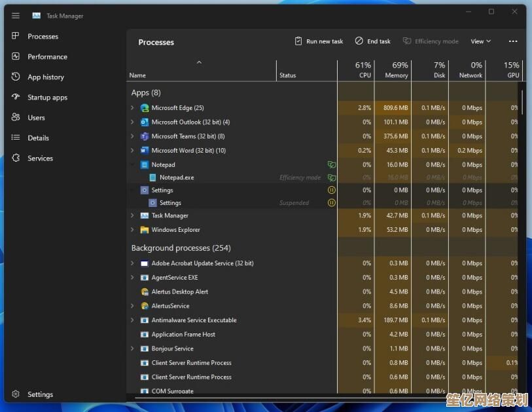
Task: Select the Client Server Runtime Process row showing 0.8 MB
Action: click(323, 363)
